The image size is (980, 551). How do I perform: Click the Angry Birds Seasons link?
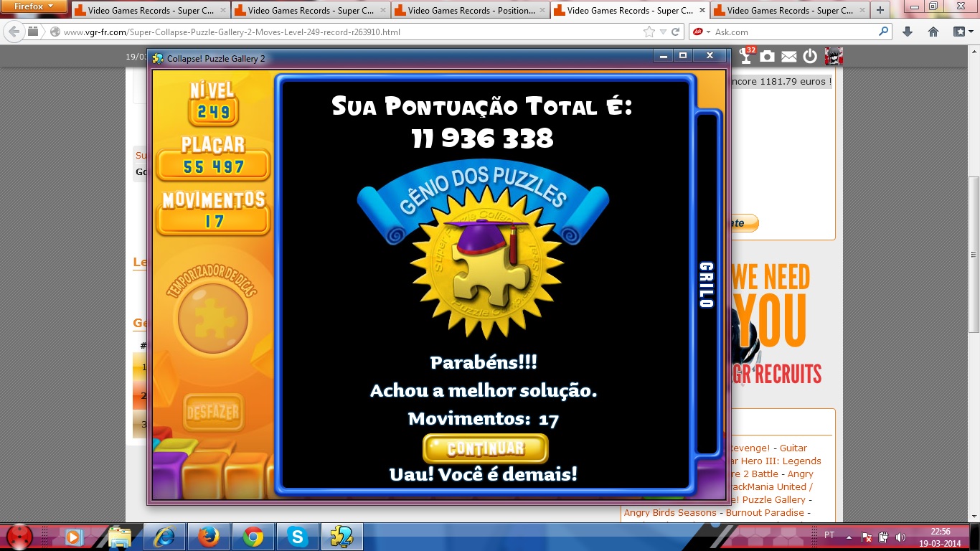[x=669, y=512]
